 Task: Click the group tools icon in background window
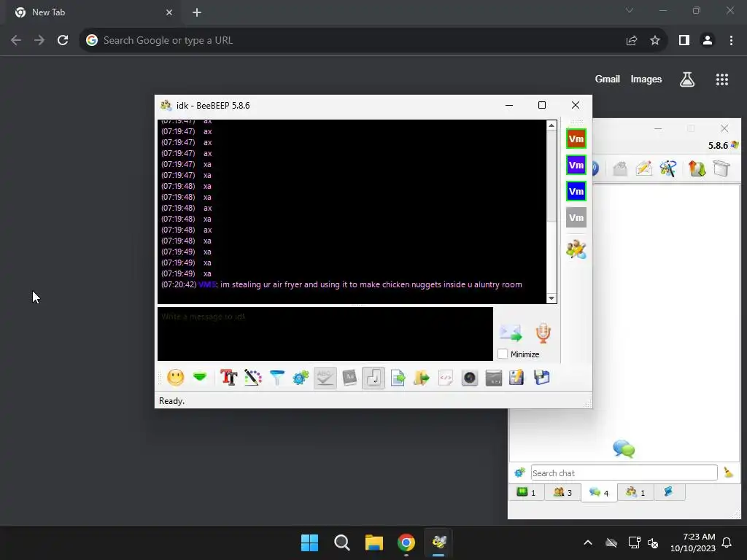click(x=668, y=168)
